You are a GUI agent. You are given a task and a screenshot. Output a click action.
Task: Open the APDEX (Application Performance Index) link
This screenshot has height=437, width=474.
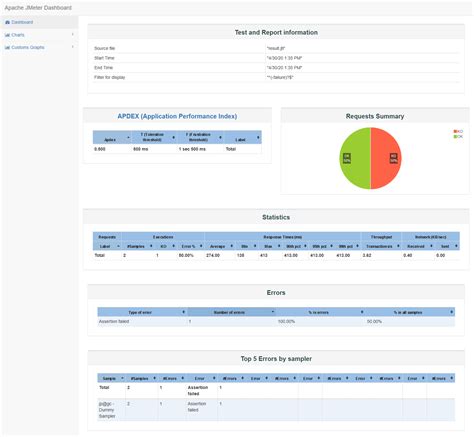click(177, 116)
